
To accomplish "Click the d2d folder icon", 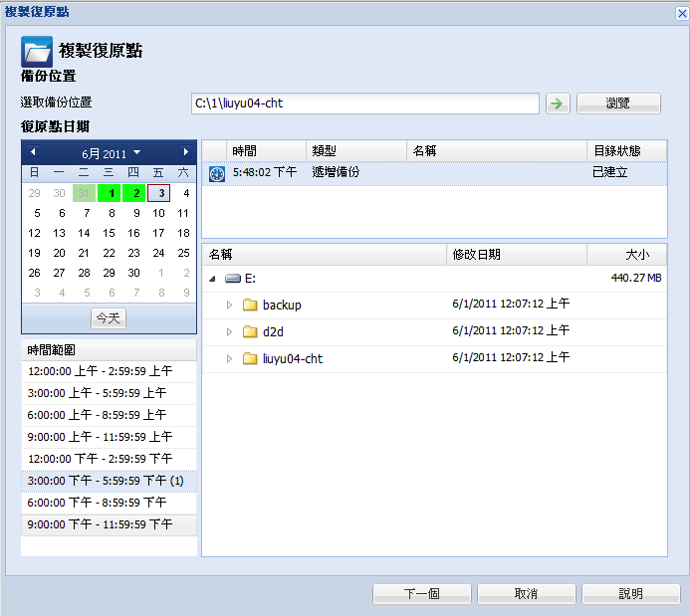I will 250,331.
